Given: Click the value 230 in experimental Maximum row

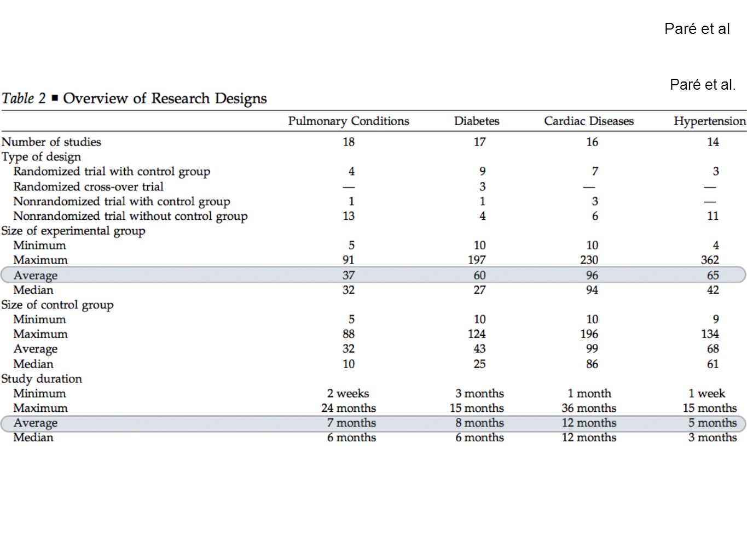Looking at the screenshot, I should (589, 260).
